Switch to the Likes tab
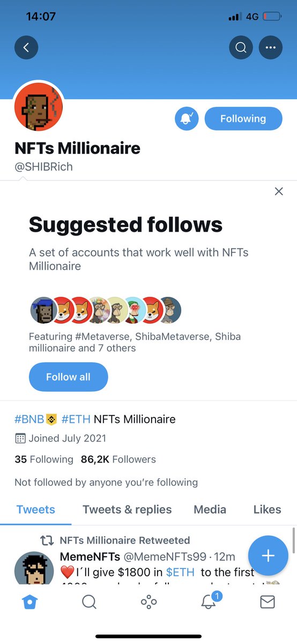The height and width of the screenshot is (644, 297). (267, 509)
